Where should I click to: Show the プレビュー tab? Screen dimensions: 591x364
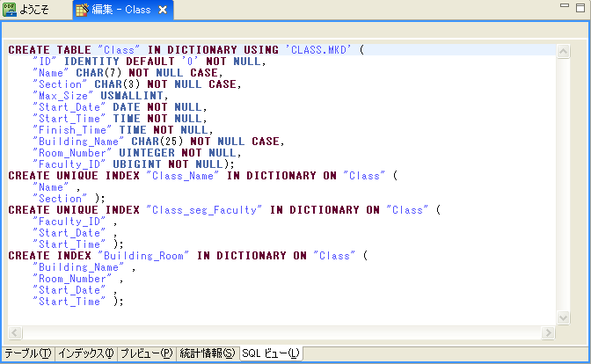(x=146, y=353)
